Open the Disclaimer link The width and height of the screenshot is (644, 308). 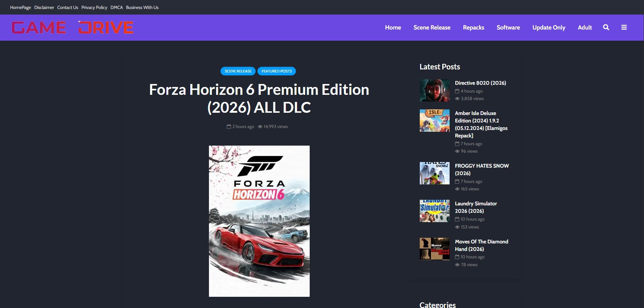44,7
